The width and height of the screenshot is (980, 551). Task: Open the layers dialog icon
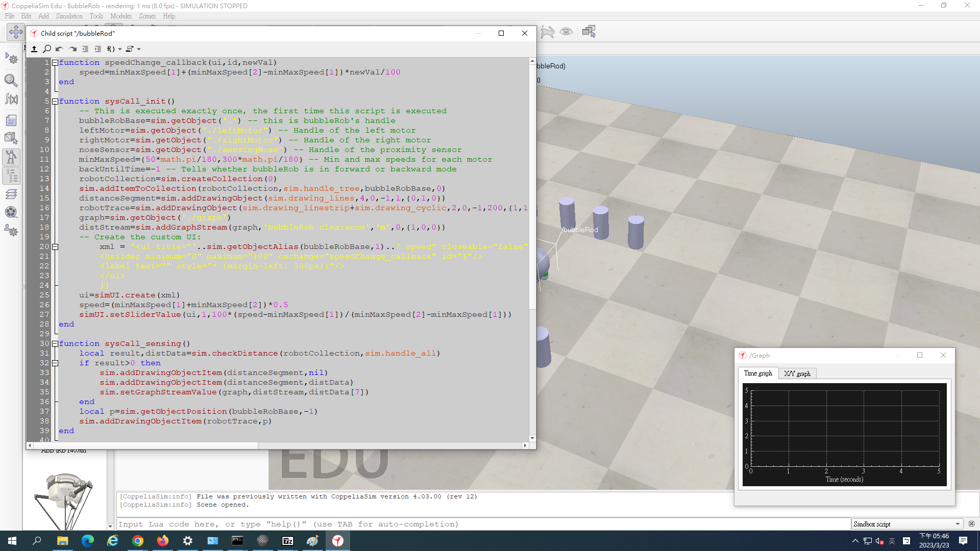(11, 194)
